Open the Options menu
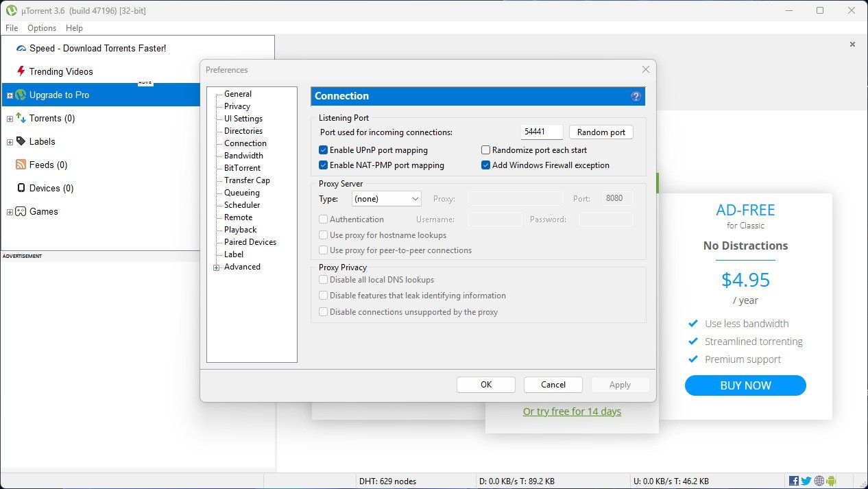The width and height of the screenshot is (868, 489). [42, 28]
